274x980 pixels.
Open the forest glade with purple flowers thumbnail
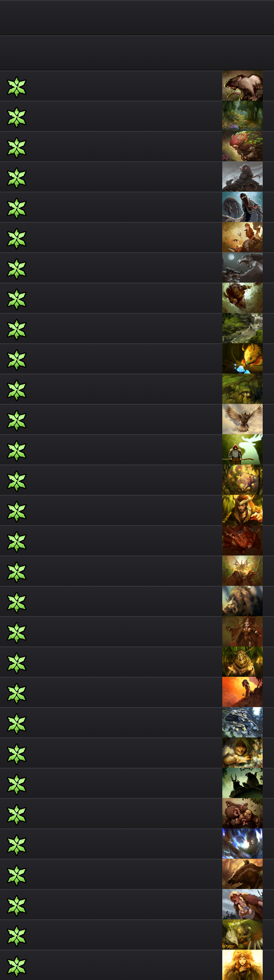pos(242,116)
